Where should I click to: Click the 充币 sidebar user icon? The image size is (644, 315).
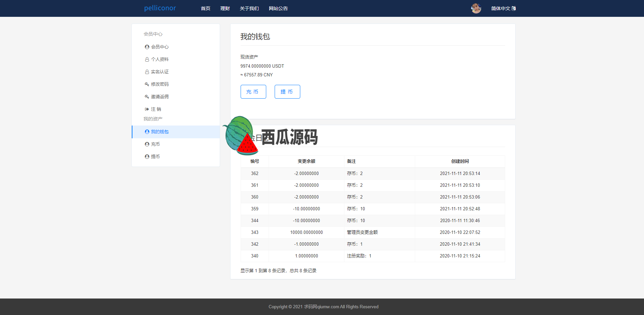147,144
